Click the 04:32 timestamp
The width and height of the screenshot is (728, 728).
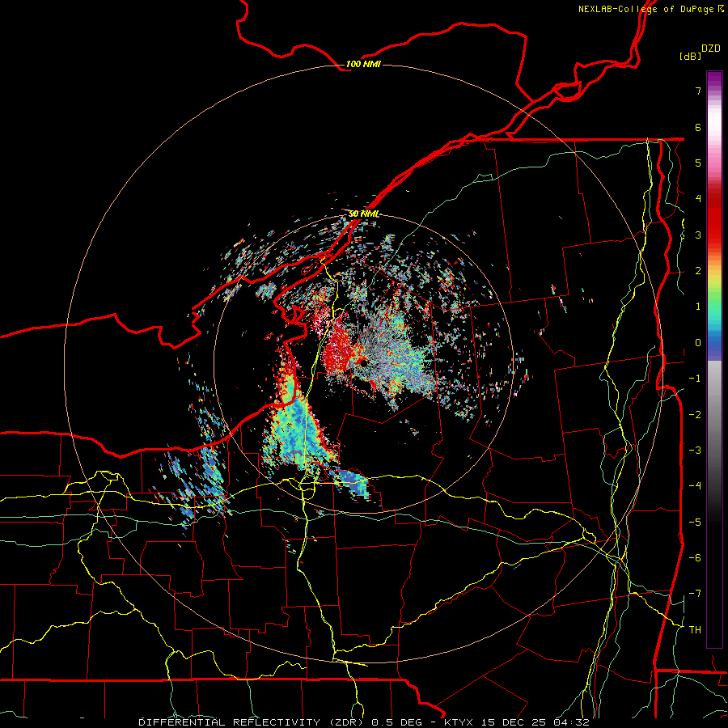click(571, 722)
